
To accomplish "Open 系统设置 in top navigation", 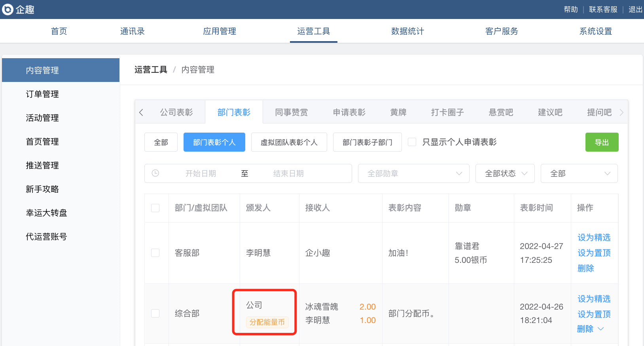I will pos(596,31).
